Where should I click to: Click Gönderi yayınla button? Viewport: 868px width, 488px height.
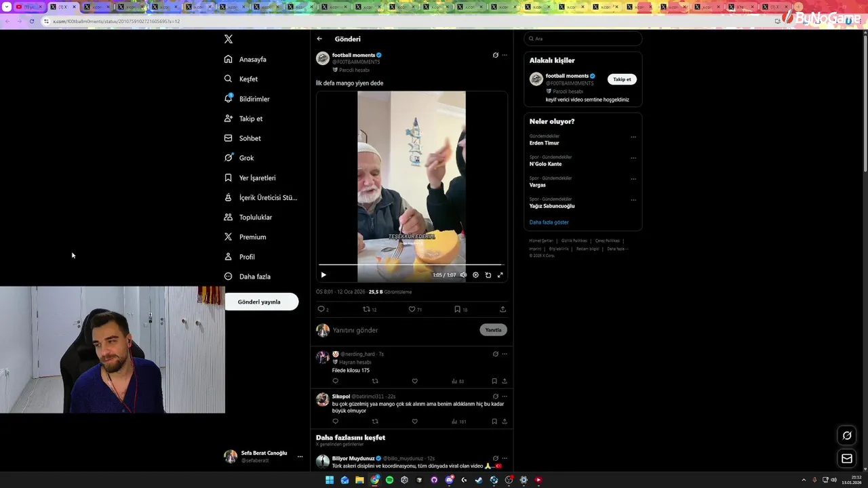(x=260, y=302)
